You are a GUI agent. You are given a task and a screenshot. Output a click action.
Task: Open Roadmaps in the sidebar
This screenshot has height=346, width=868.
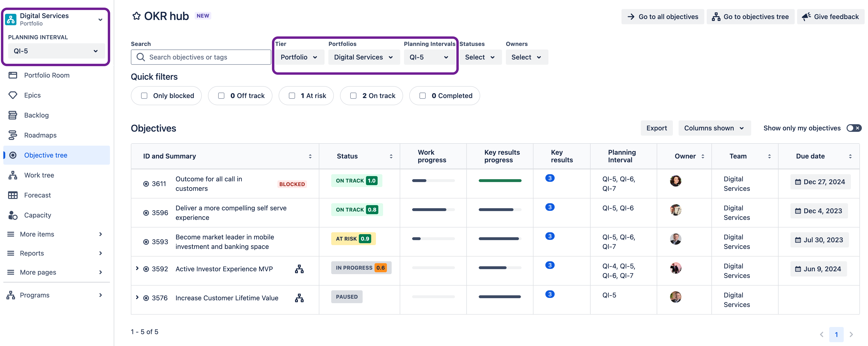coord(56,135)
